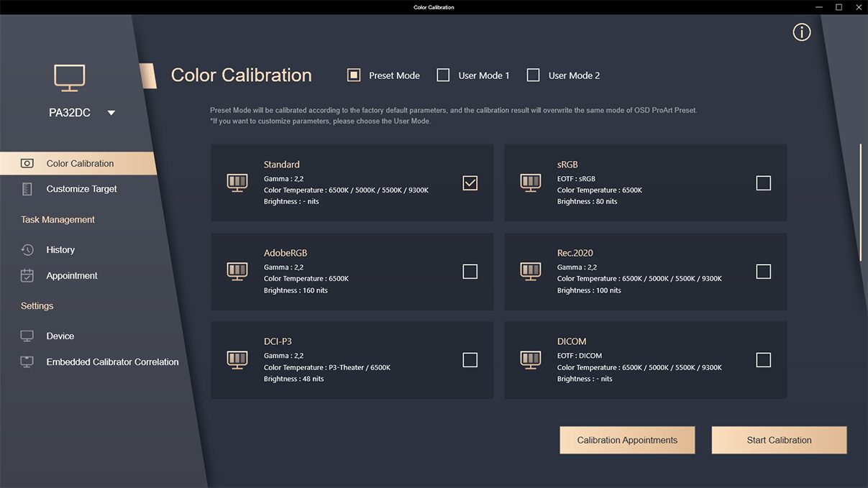
Task: Click 'Brightness : 48 nits' text
Action: (293, 379)
